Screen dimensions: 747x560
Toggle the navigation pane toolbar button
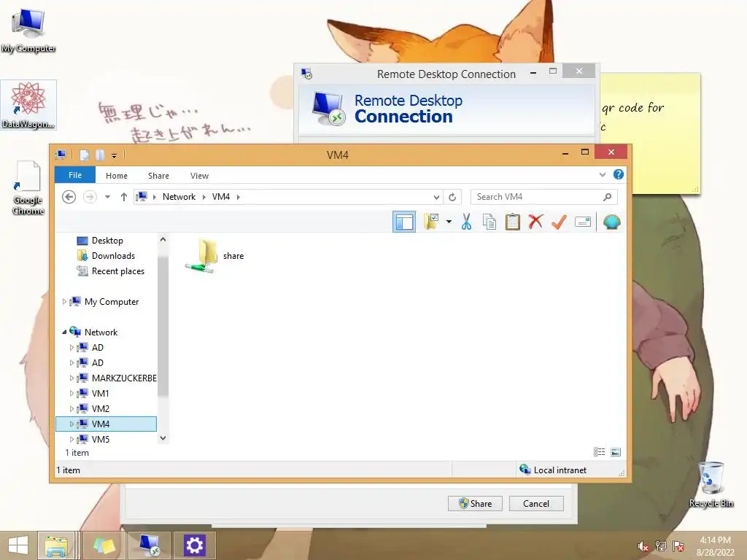pos(404,222)
